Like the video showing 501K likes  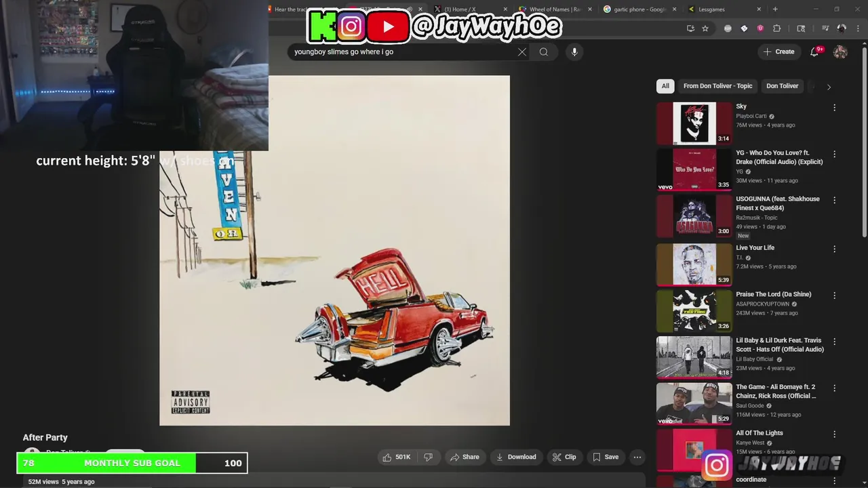[x=397, y=457]
